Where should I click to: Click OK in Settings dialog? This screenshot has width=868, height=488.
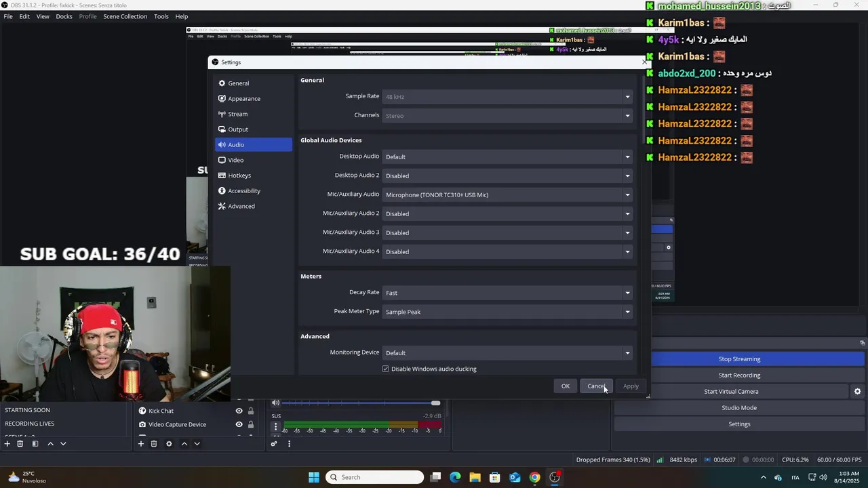pos(565,386)
